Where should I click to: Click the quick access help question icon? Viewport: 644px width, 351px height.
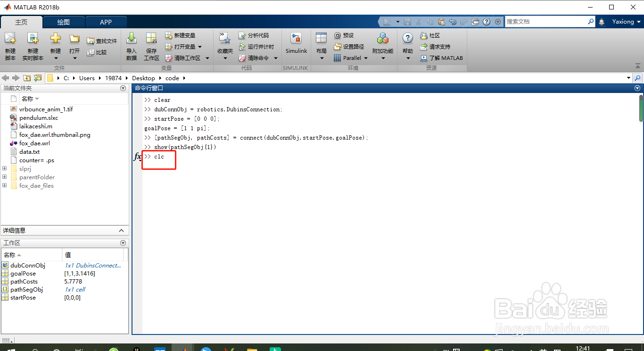(487, 22)
